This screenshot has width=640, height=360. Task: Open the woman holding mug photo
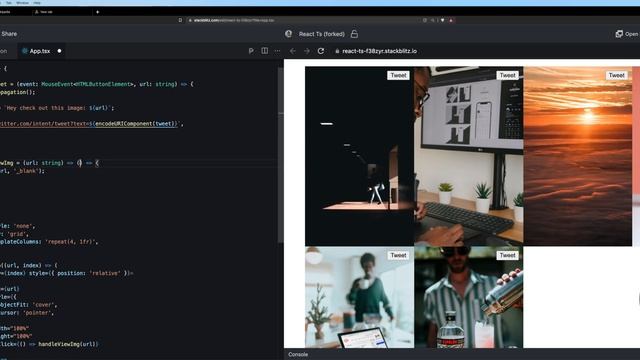click(x=359, y=297)
